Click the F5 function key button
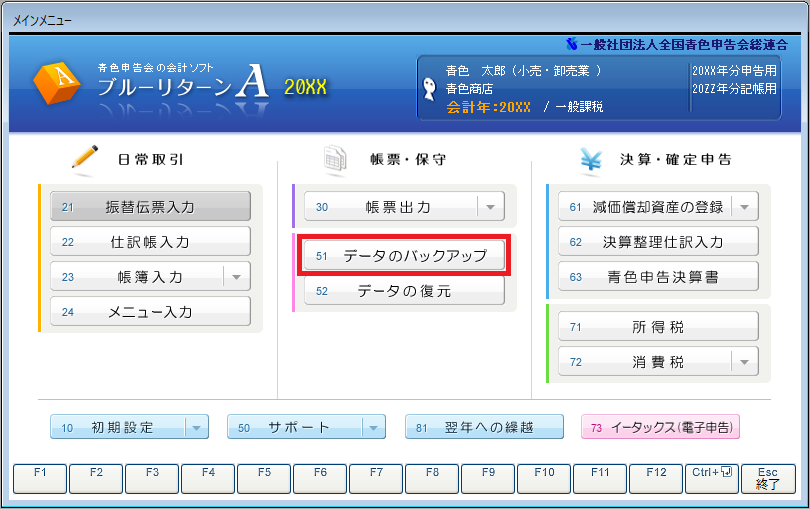Viewport: 810px width, 509px height. pyautogui.click(x=264, y=479)
